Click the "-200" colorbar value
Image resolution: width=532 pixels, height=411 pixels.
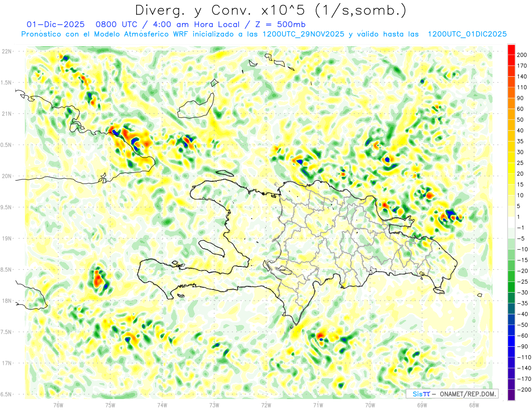tap(524, 390)
